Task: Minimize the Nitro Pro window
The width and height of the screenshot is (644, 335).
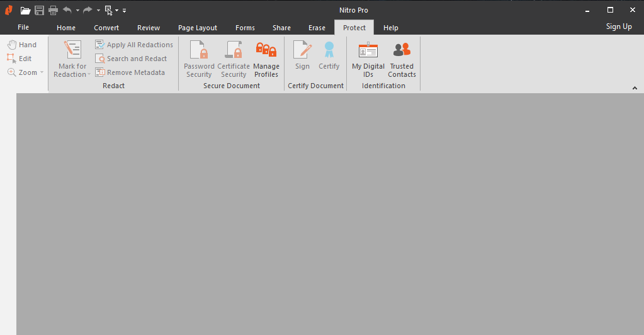Action: click(x=587, y=10)
